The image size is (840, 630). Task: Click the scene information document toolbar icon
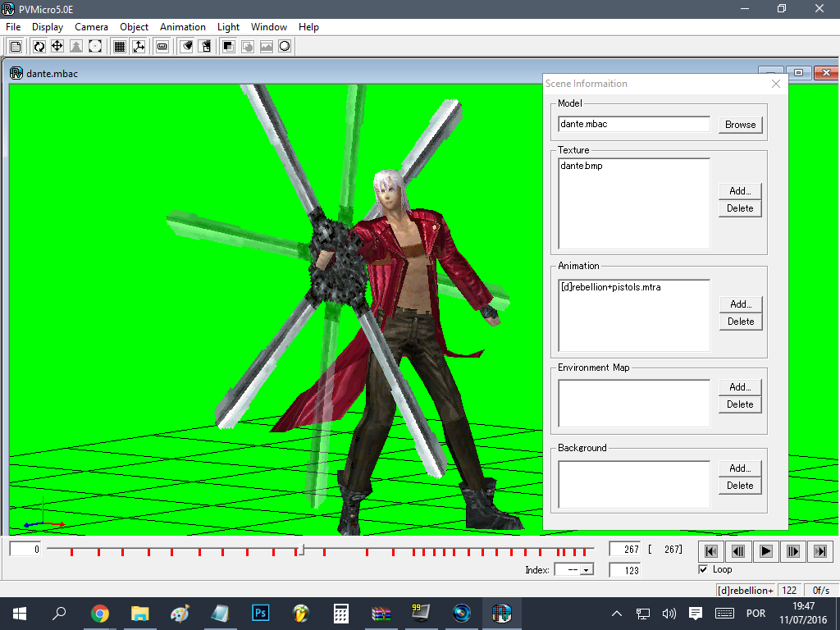tap(16, 47)
